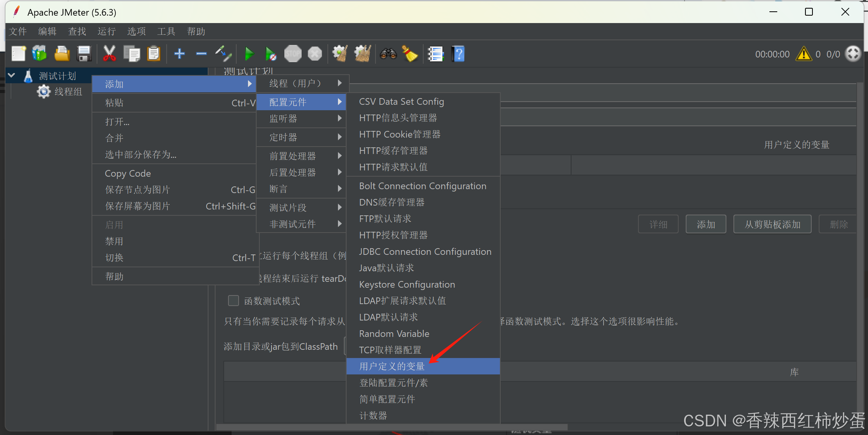Expand the 测试片段 submenu
Screen dimensions: 868x435
click(x=301, y=208)
